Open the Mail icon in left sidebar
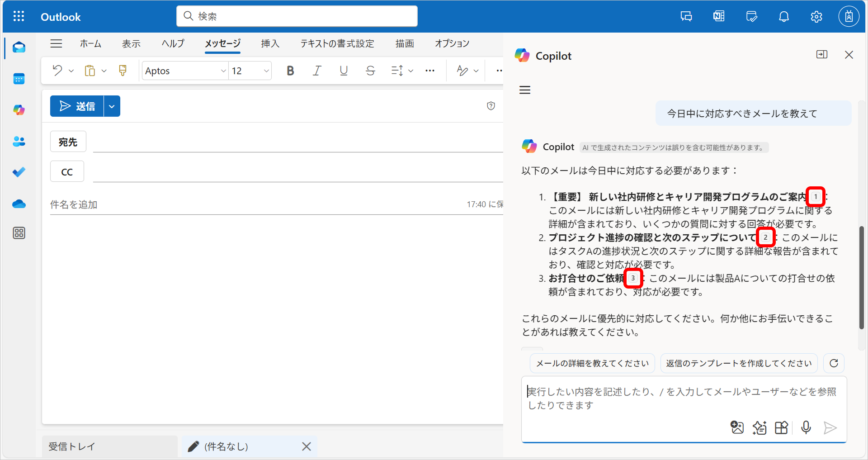Screen dimensions: 868x460 click(19, 47)
